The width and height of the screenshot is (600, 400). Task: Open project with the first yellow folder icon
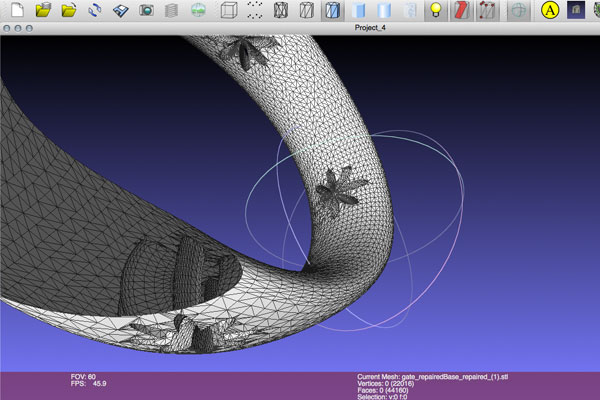(x=43, y=10)
